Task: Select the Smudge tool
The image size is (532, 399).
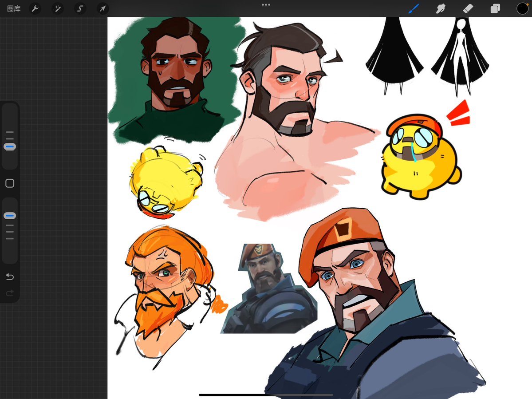Action: point(441,8)
